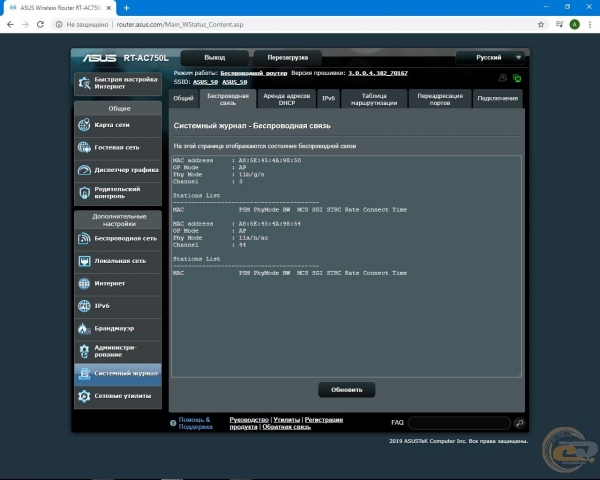
Task: Open Администрирование gear icon
Action: click(x=84, y=351)
